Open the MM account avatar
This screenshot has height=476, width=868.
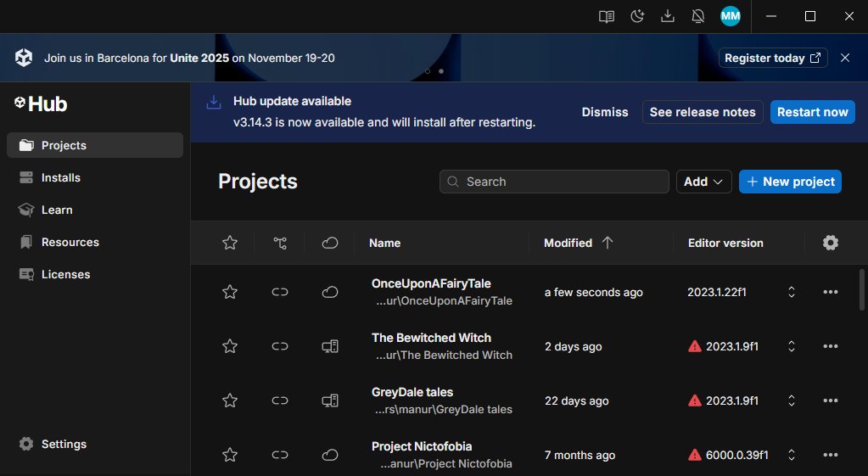(731, 17)
